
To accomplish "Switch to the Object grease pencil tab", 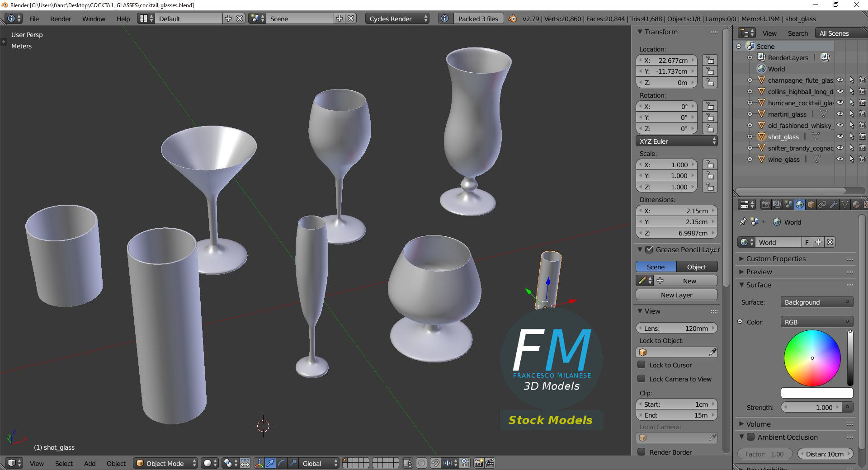I will tap(697, 267).
